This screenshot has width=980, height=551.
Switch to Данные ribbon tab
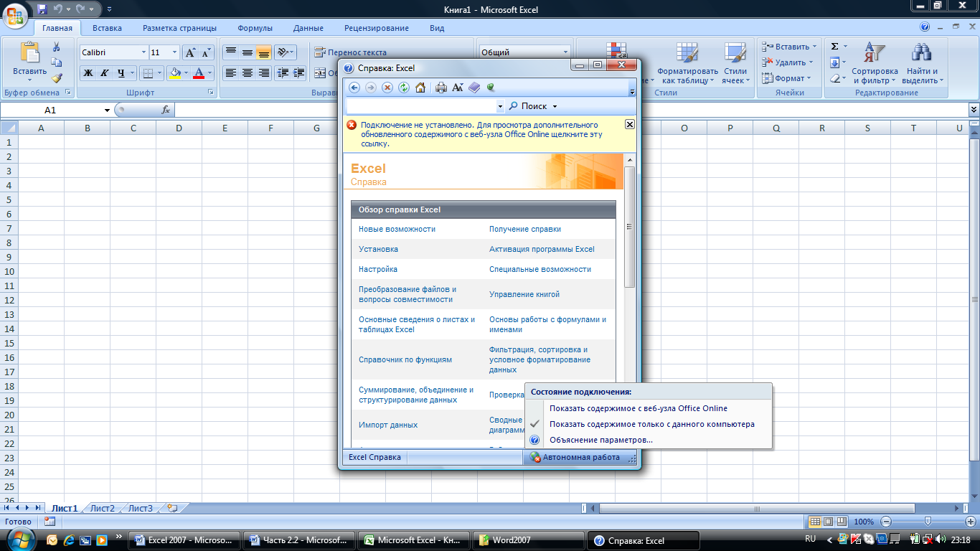308,28
